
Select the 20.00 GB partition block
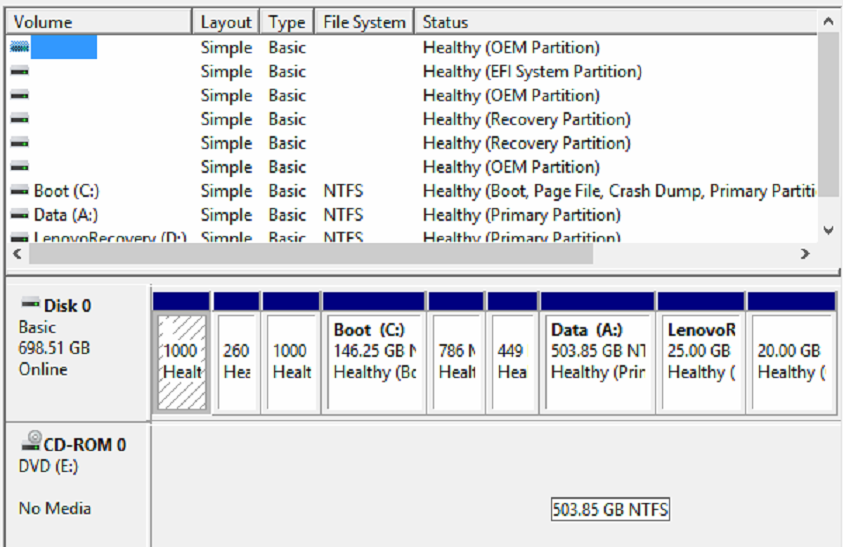coord(790,362)
